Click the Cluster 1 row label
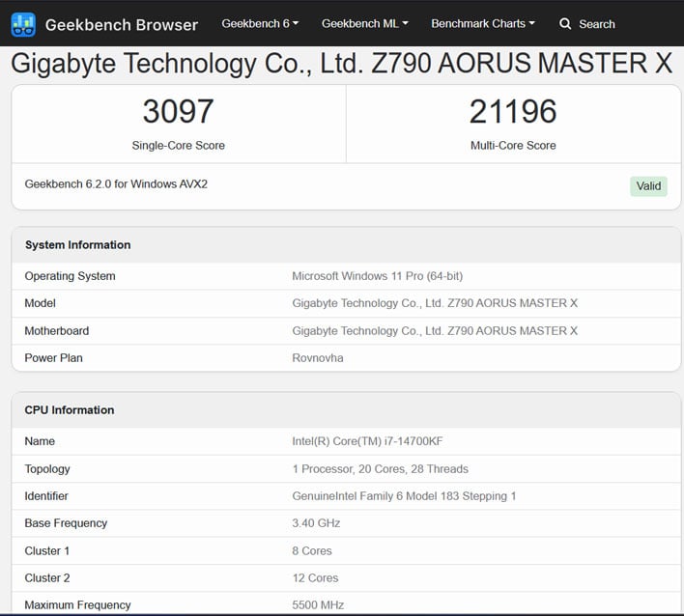The width and height of the screenshot is (684, 616). (x=47, y=551)
